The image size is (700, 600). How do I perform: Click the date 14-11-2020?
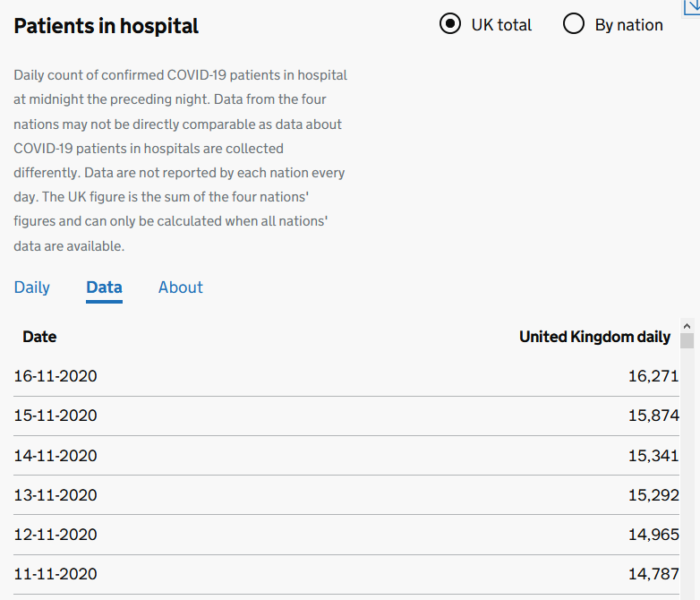[55, 456]
